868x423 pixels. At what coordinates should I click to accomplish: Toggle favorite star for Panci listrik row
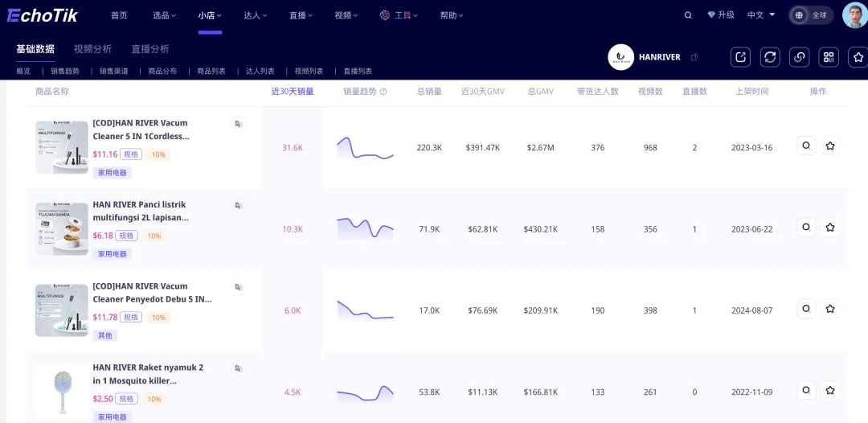[x=829, y=227]
